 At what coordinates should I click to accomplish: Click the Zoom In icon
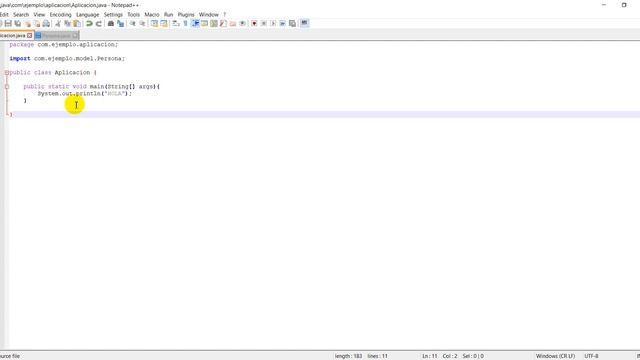(x=133, y=24)
